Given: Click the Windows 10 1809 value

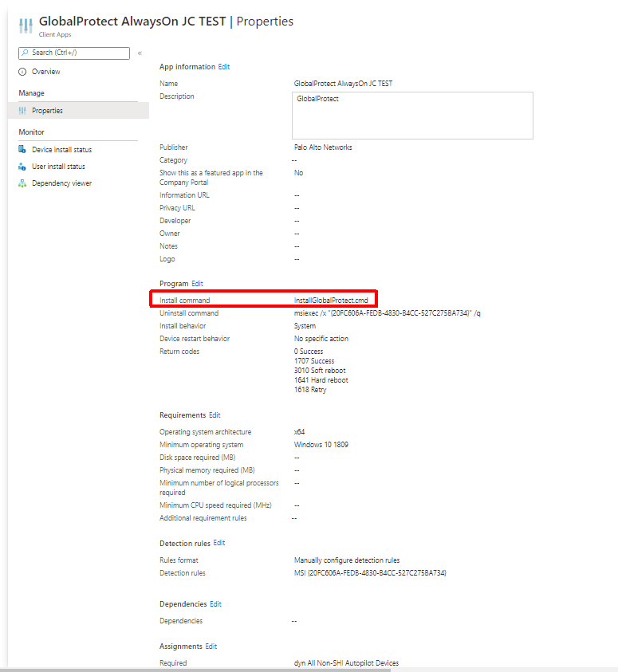Looking at the screenshot, I should point(321,445).
